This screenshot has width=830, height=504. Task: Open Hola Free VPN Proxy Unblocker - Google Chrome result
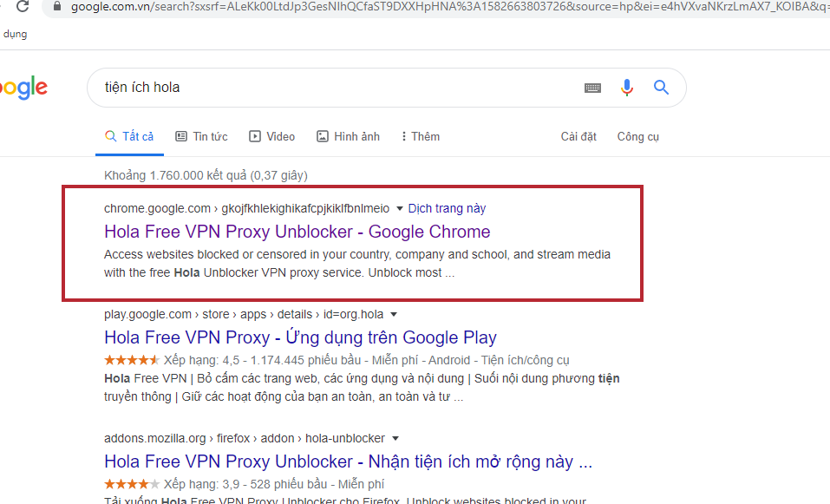(297, 232)
